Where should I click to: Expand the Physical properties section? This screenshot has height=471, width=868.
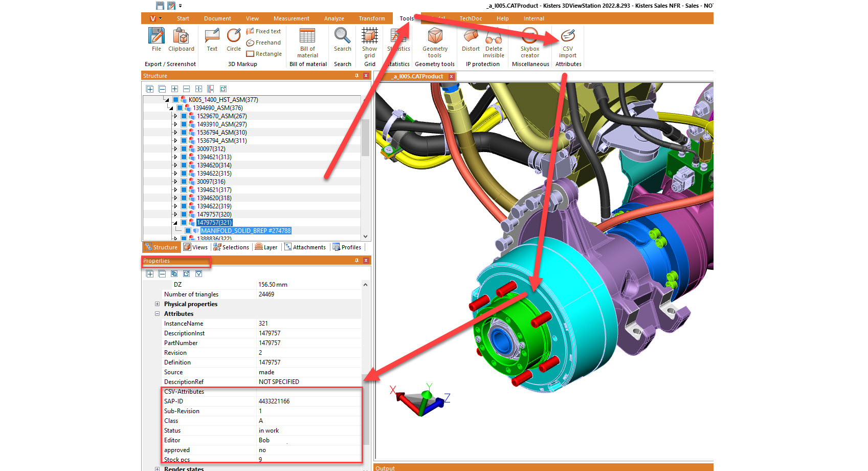pos(157,304)
